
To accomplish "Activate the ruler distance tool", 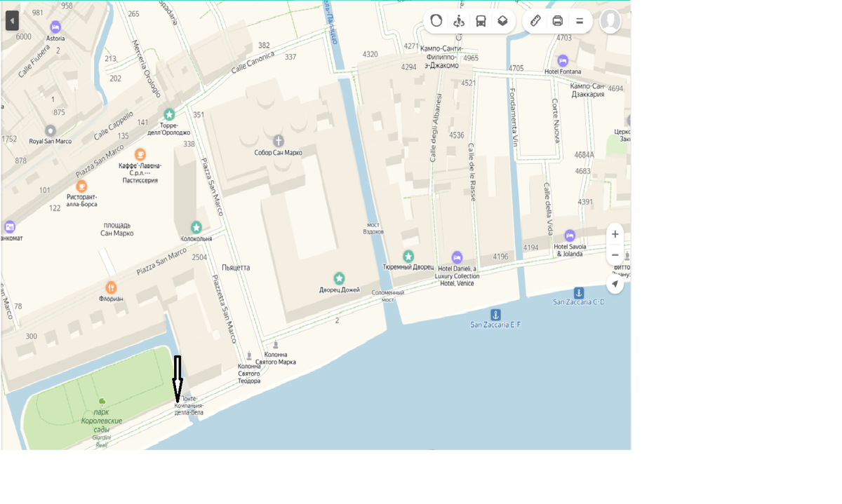I will 535,21.
